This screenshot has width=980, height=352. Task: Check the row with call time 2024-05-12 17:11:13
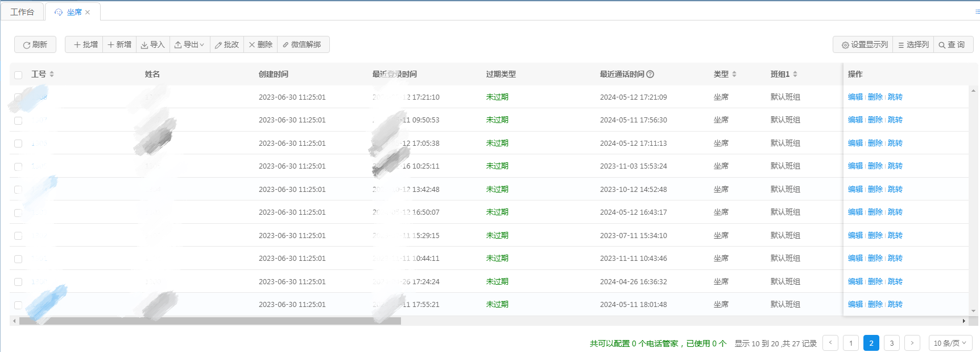point(18,144)
